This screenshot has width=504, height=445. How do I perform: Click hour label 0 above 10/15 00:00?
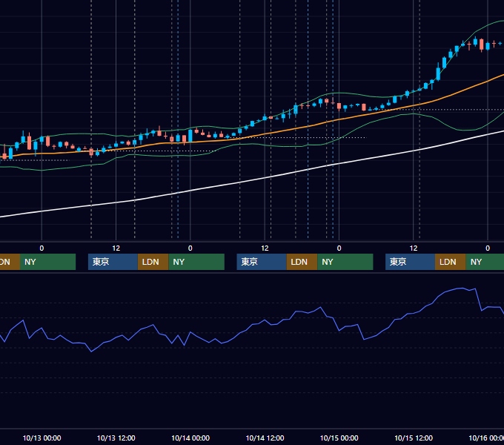(x=339, y=248)
